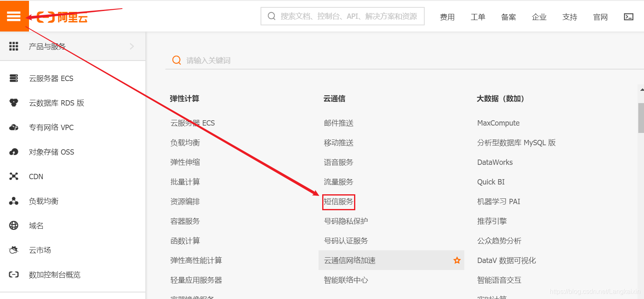Expand 产品与服务 chevron arrow
The image size is (644, 299).
click(x=131, y=46)
